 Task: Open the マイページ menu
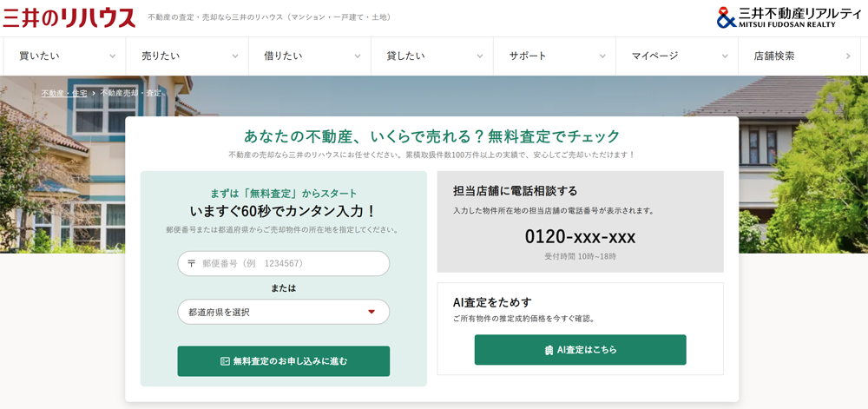(x=676, y=56)
